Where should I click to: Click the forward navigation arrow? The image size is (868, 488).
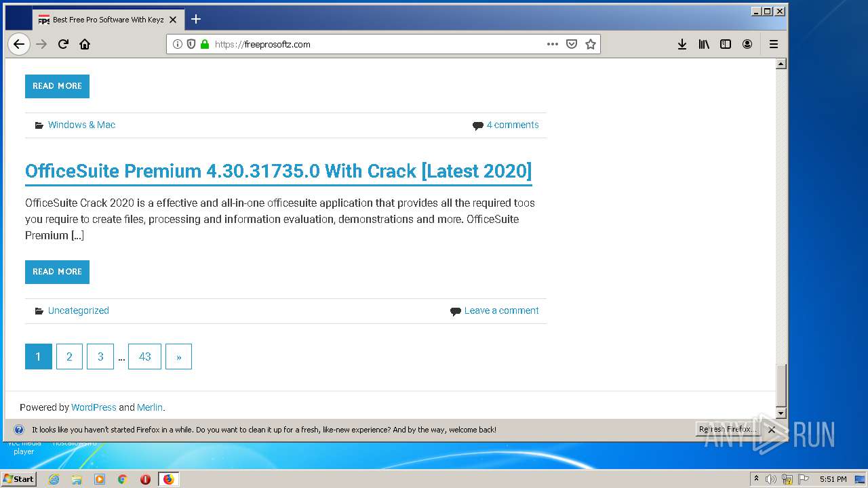(x=41, y=44)
